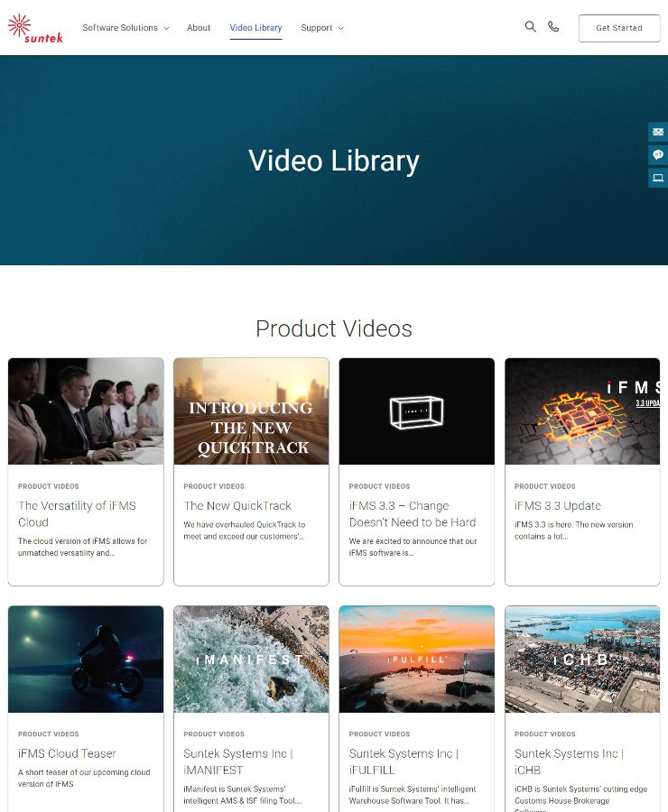Click the office workers video thumbnail
The image size is (668, 812).
pyautogui.click(x=86, y=411)
